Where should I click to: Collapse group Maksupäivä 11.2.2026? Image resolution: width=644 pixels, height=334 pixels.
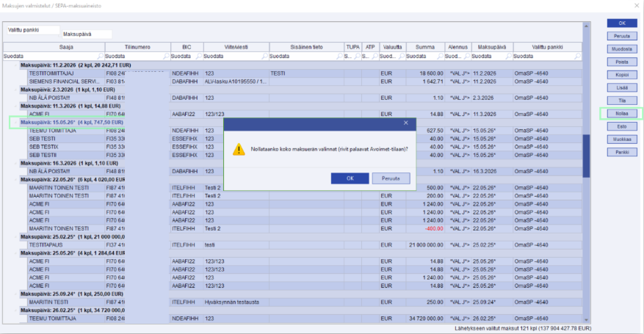[16, 65]
